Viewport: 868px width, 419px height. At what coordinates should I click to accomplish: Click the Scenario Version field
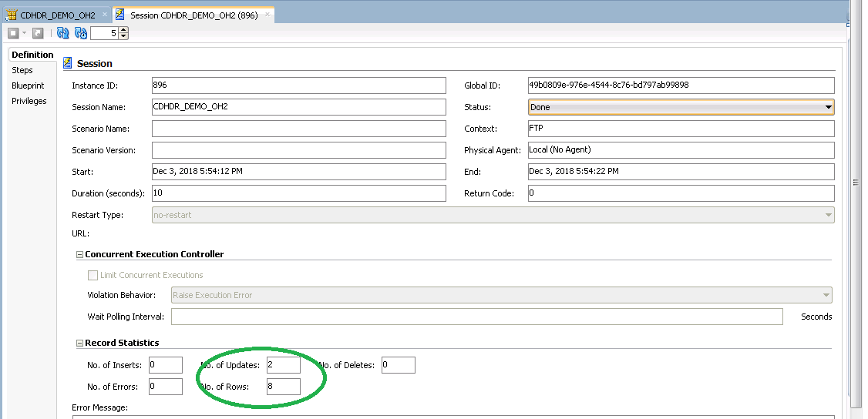(x=299, y=149)
